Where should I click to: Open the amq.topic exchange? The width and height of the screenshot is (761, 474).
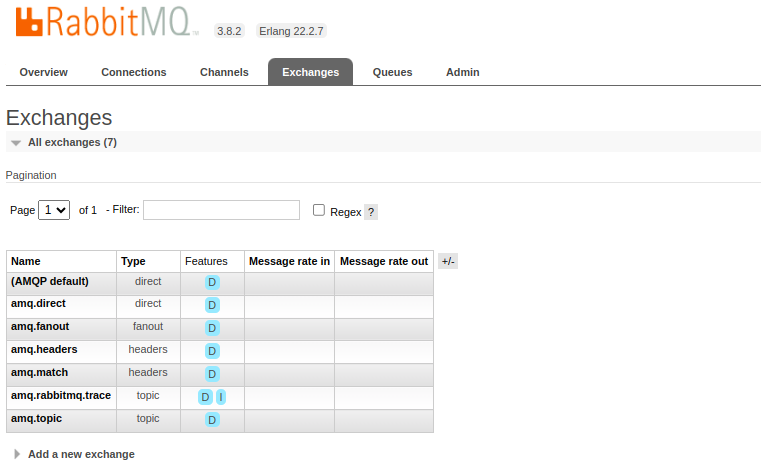36,418
